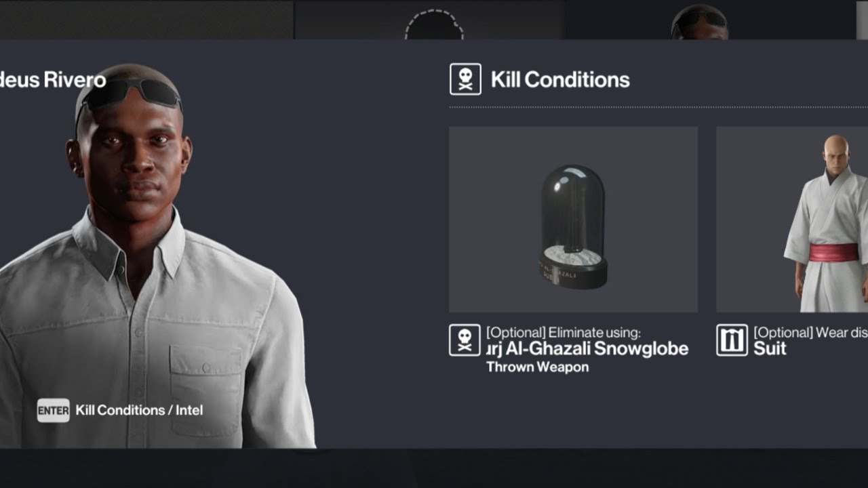Open the target head thumbnail at top right

(x=700, y=22)
